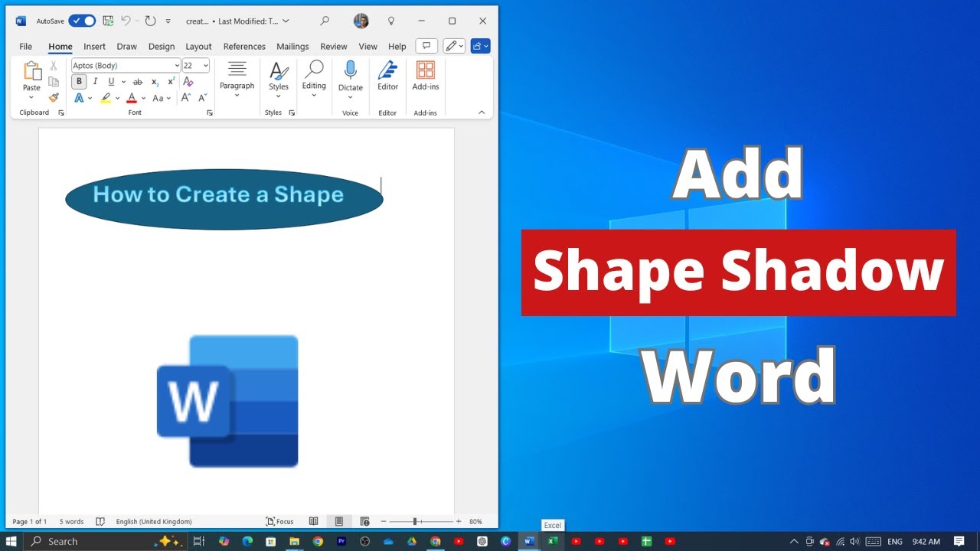Toggle Bold formatting in the Font group

pyautogui.click(x=79, y=82)
